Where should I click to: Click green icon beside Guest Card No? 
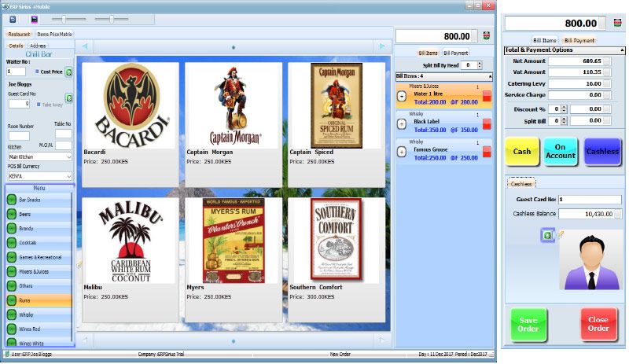pyautogui.click(x=69, y=98)
